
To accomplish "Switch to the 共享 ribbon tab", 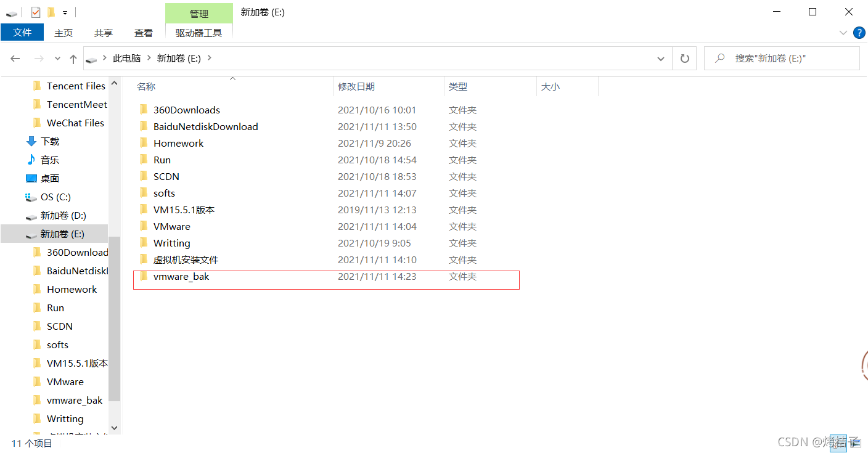I will 104,33.
